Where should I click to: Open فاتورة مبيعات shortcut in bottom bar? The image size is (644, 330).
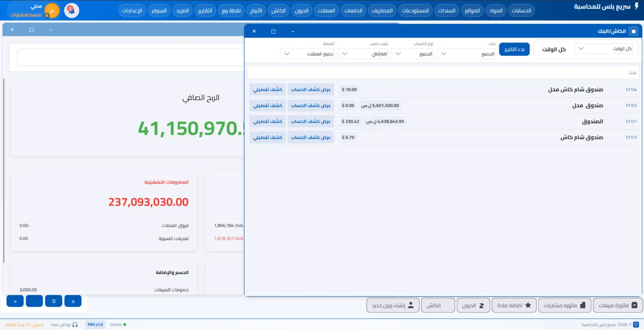pyautogui.click(x=618, y=306)
